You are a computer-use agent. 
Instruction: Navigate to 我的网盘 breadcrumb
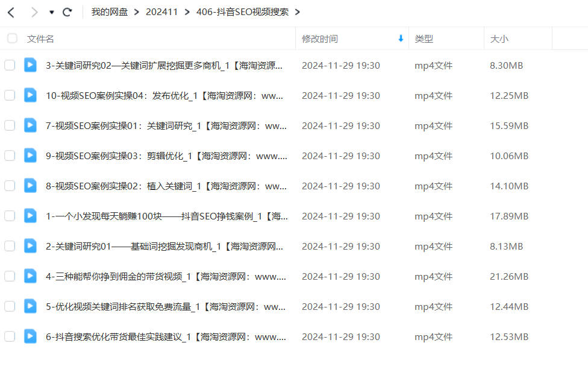[x=110, y=12]
